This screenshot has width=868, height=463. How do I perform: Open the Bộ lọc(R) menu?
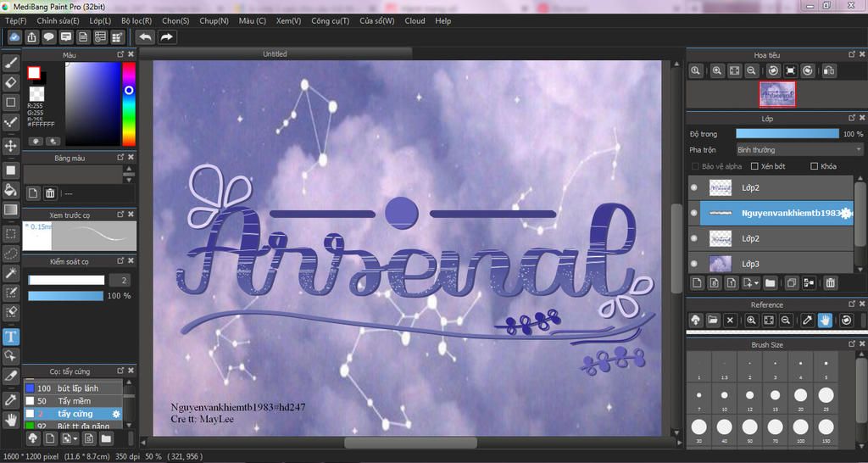tap(136, 20)
